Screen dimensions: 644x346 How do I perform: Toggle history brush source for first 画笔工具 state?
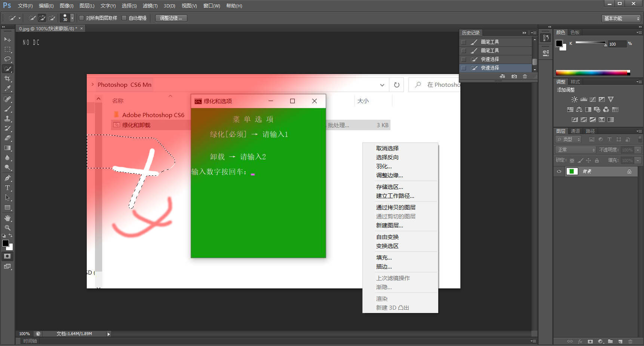click(464, 42)
